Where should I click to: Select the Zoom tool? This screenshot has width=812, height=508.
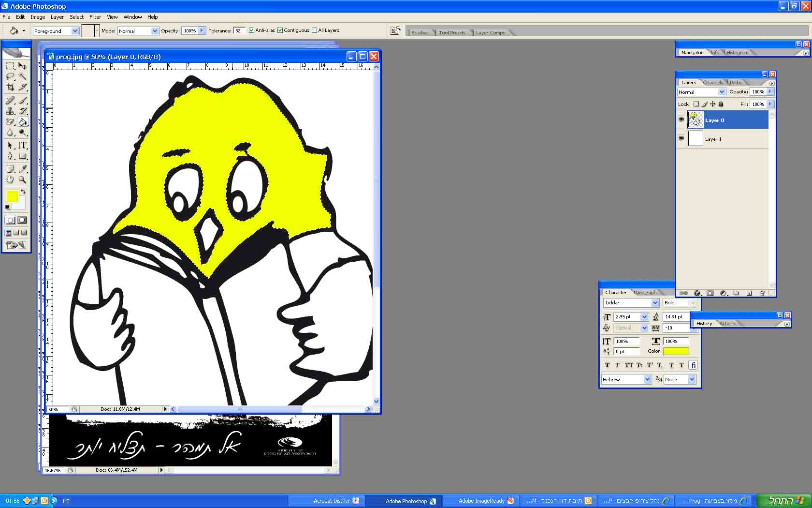click(23, 179)
